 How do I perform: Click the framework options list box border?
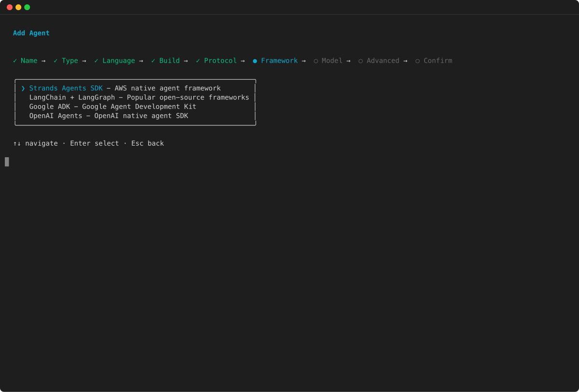tap(135, 81)
